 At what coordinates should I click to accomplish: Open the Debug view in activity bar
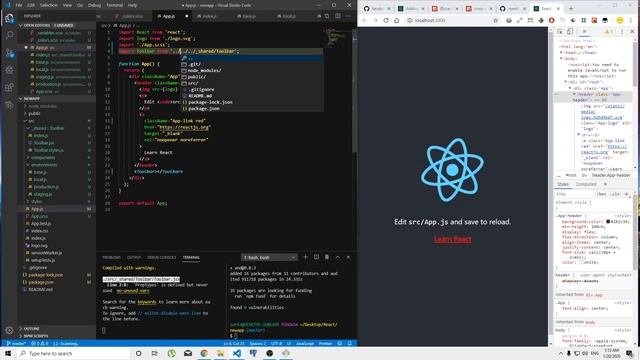tap(9, 70)
